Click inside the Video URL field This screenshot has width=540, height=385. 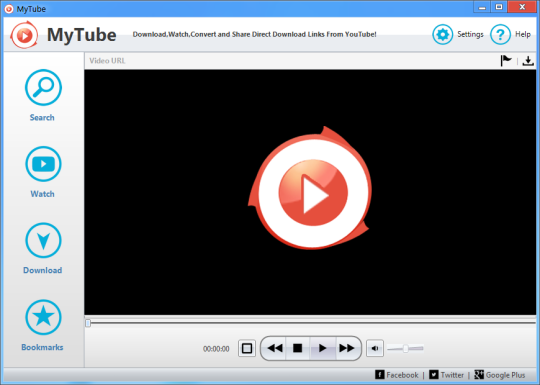[x=291, y=61]
